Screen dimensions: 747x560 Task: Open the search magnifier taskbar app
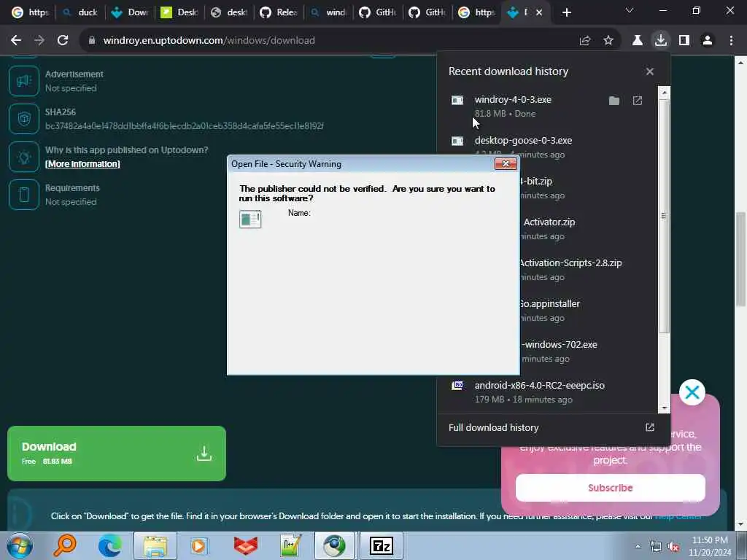[x=65, y=545]
